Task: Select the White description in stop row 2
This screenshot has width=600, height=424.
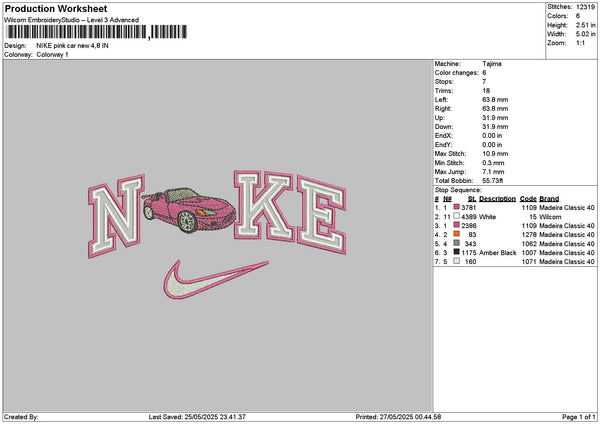Action: tap(487, 217)
